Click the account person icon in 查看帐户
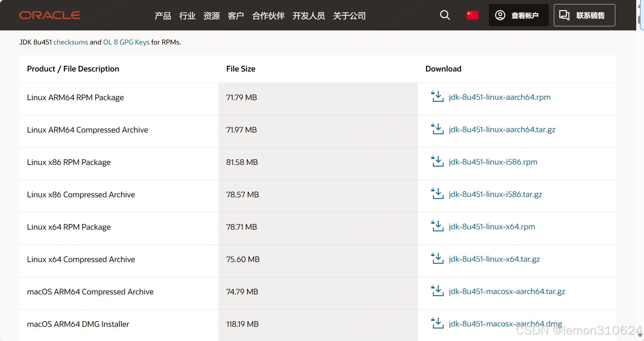The image size is (644, 341). click(500, 15)
